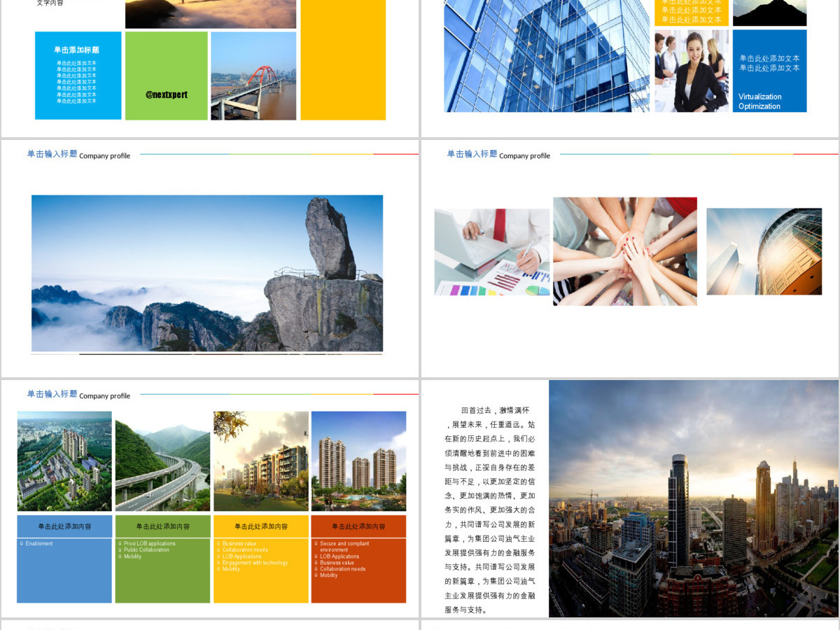Select the blue glass skyscraper facade photo
The image size is (840, 630).
coord(547,56)
